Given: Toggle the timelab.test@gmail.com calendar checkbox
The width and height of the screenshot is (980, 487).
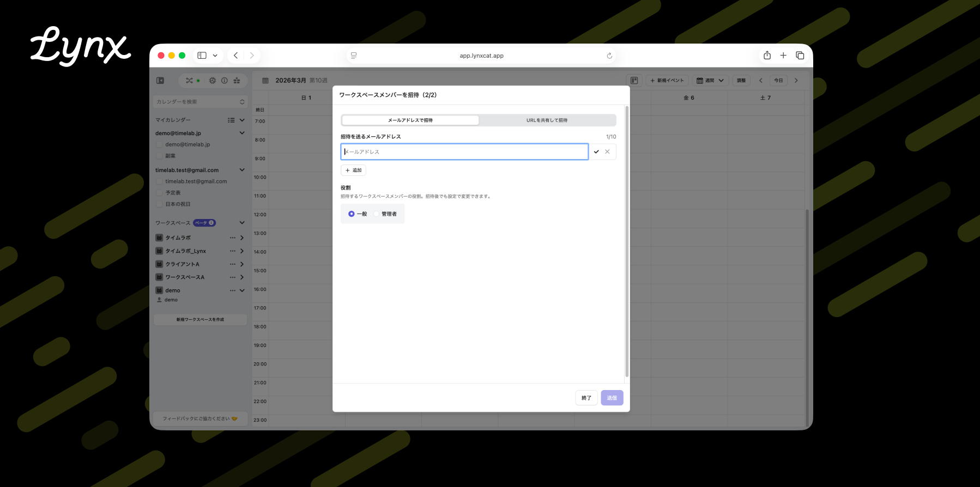Looking at the screenshot, I should tap(159, 181).
